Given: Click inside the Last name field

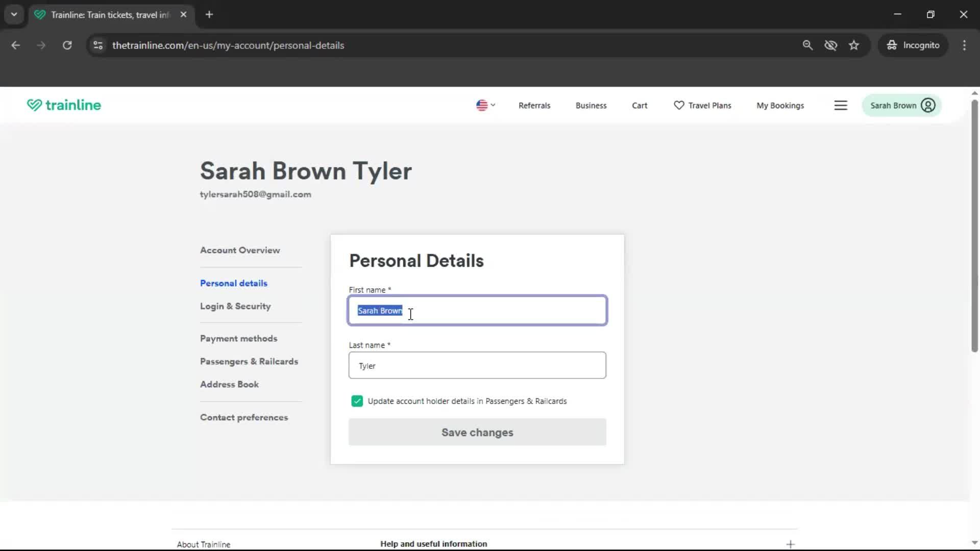Looking at the screenshot, I should [x=477, y=365].
